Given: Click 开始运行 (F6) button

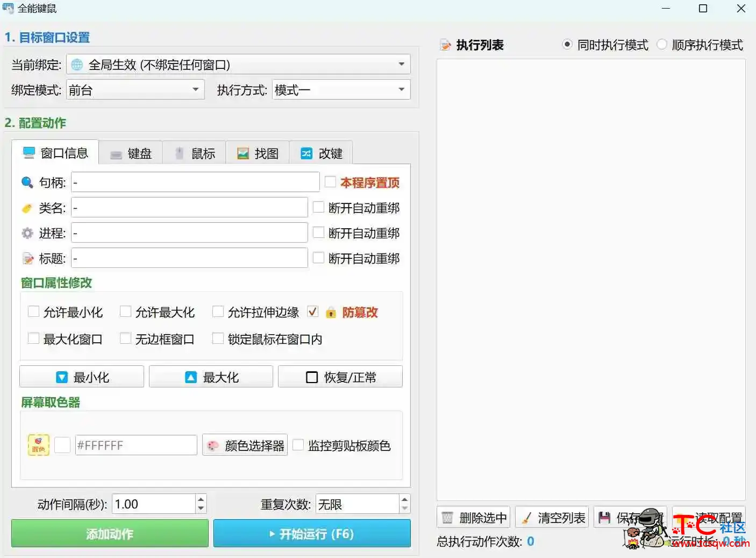Looking at the screenshot, I should click(x=312, y=533).
